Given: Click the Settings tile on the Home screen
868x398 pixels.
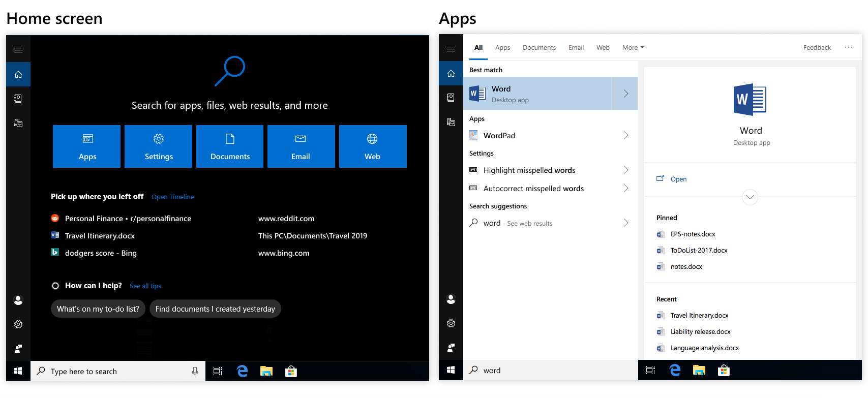Looking at the screenshot, I should click(158, 146).
